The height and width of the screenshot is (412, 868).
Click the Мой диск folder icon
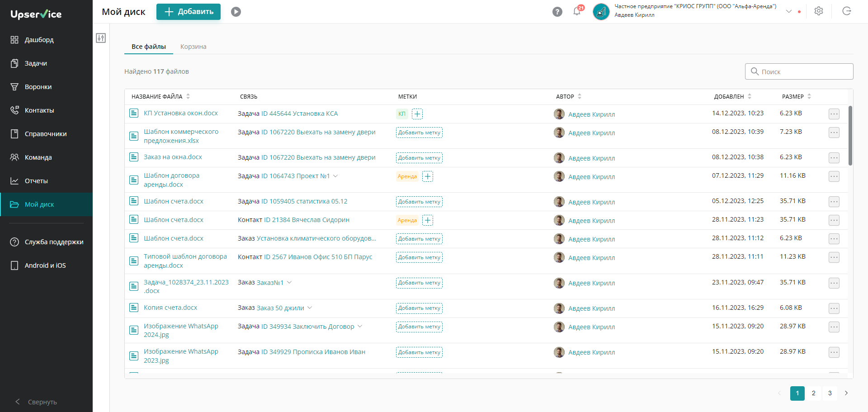pyautogui.click(x=14, y=204)
